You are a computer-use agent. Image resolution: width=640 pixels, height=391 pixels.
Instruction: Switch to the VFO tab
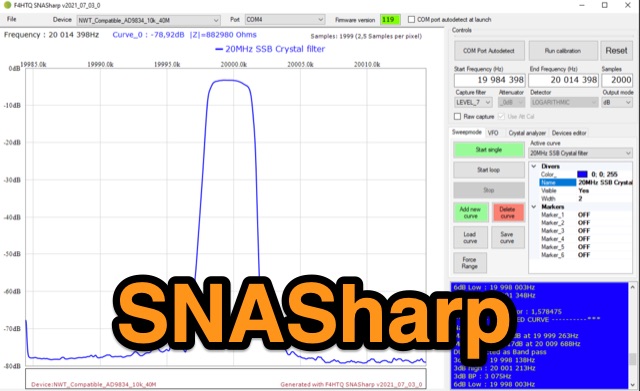click(x=493, y=133)
